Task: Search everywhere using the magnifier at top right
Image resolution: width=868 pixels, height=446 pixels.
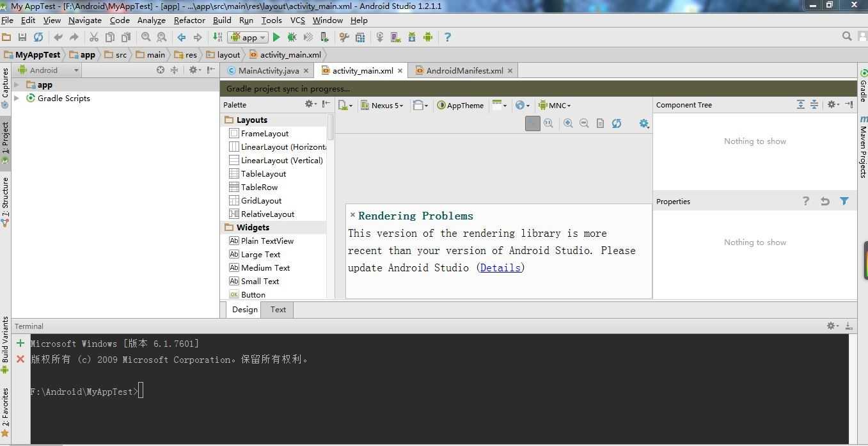Action: 847,36
